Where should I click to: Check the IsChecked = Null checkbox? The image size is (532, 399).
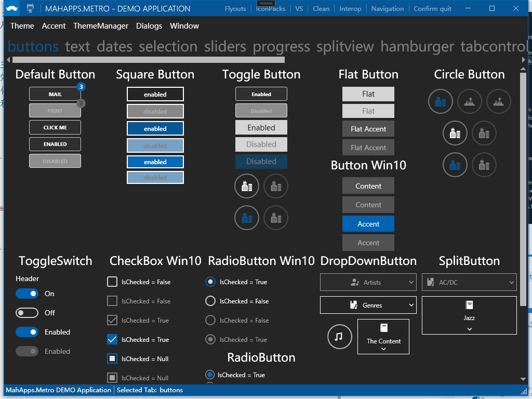pos(112,358)
